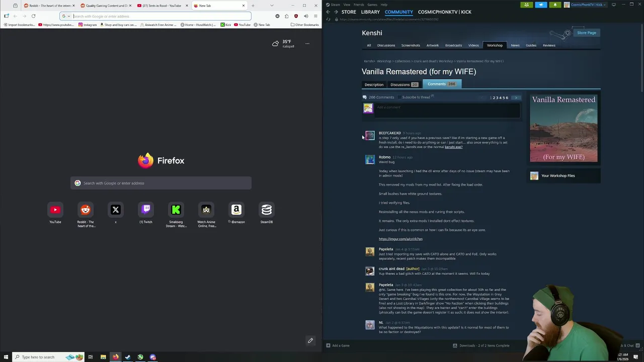Go to the Steam LIBRARY section
644x362 pixels.
(x=370, y=12)
